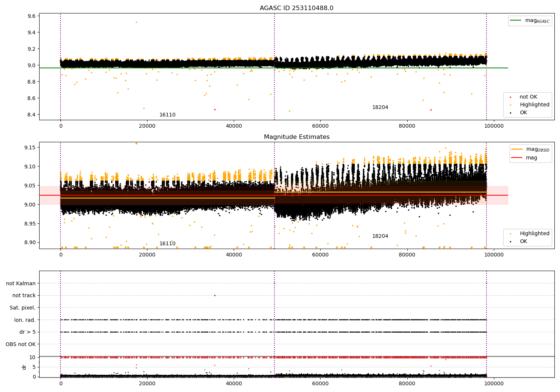Select the orange outlier point near 9.5 magnitude
The width and height of the screenshot is (560, 392).
[x=136, y=22]
